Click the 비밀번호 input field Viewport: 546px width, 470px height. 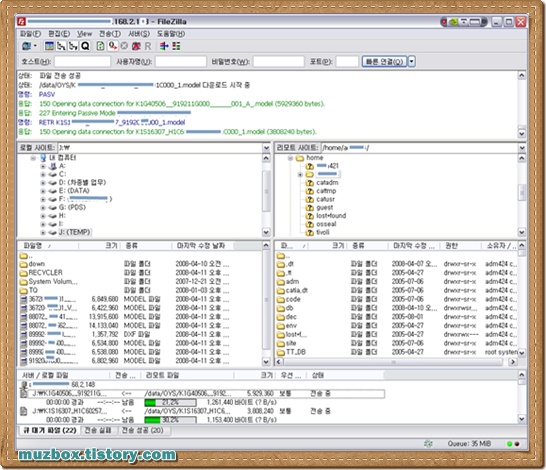(x=279, y=62)
